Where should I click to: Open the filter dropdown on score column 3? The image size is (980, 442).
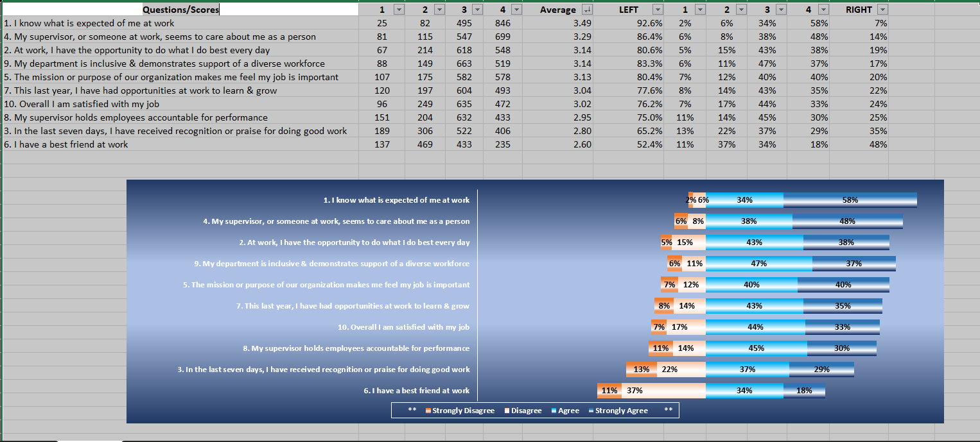477,10
